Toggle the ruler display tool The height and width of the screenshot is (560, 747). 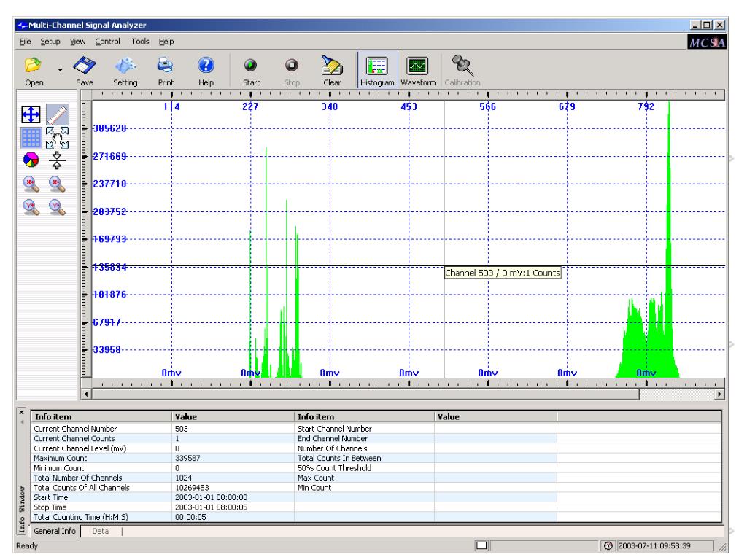pos(57,114)
